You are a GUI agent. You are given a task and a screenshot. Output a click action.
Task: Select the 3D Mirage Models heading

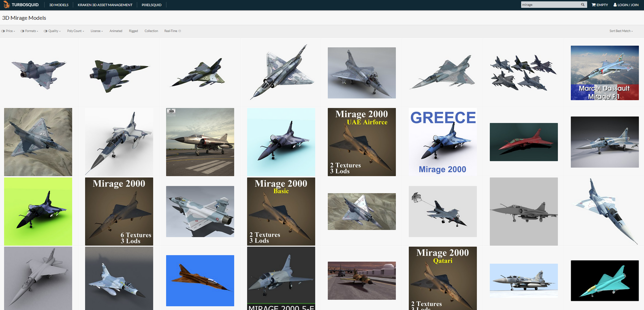tap(24, 18)
